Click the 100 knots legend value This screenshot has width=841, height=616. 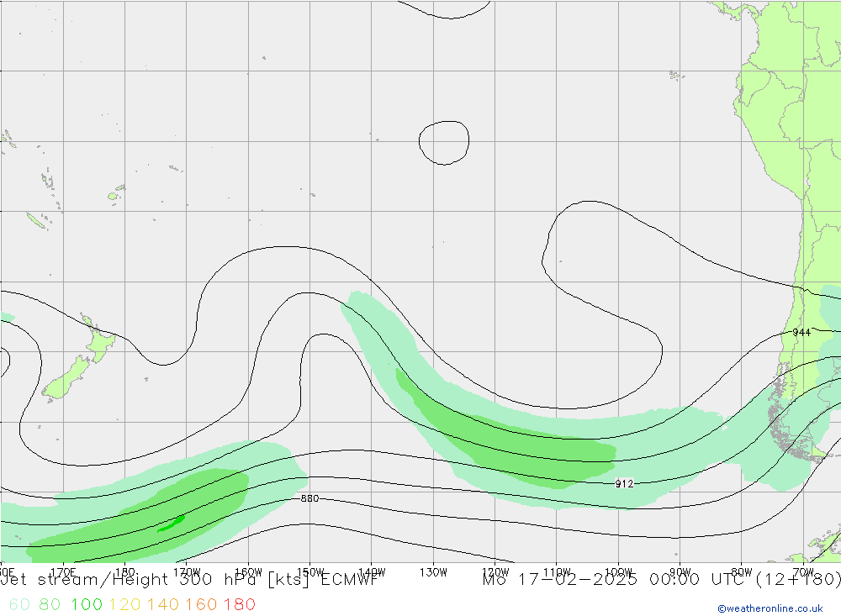87,604
